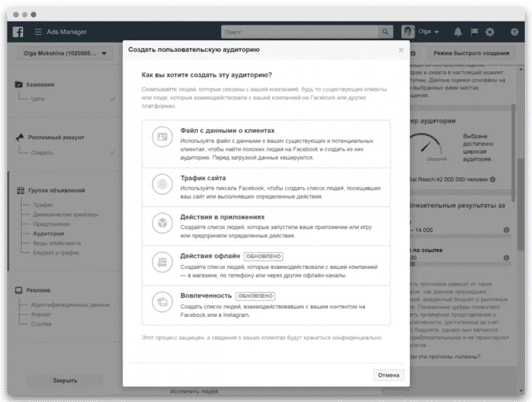
Task: Click the Potential Reach info icon
Action: tap(493, 179)
